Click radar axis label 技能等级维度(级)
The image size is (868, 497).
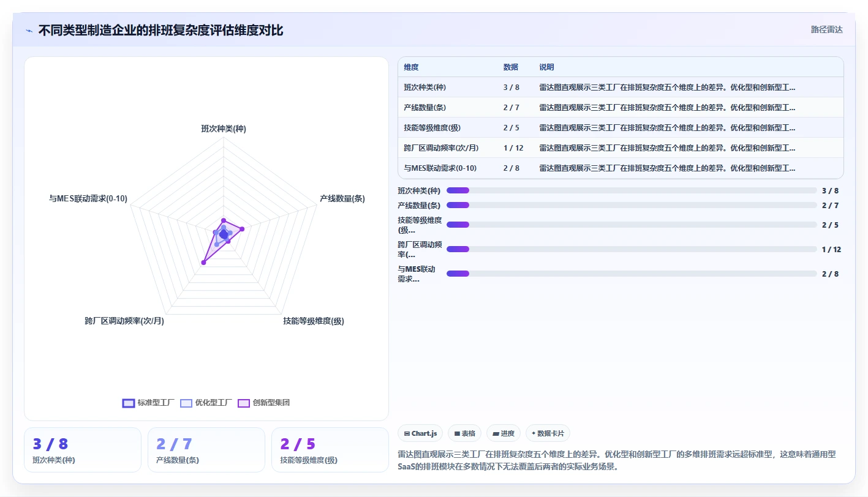click(314, 321)
